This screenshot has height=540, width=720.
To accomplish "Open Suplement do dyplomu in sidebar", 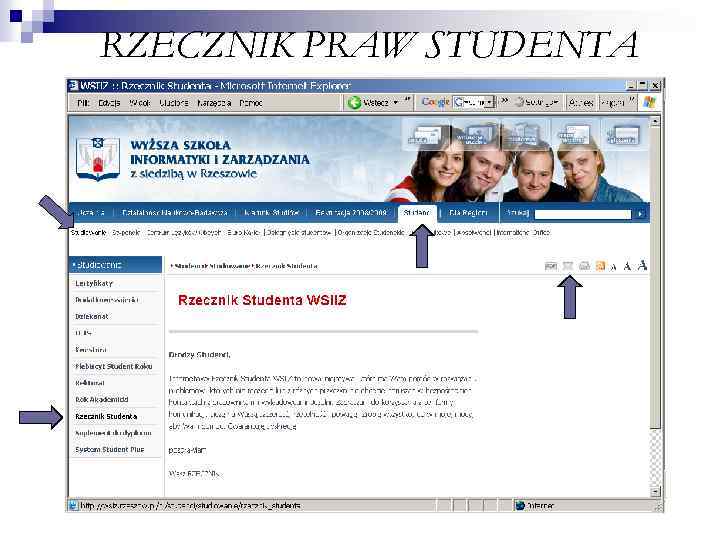I will pos(113,433).
